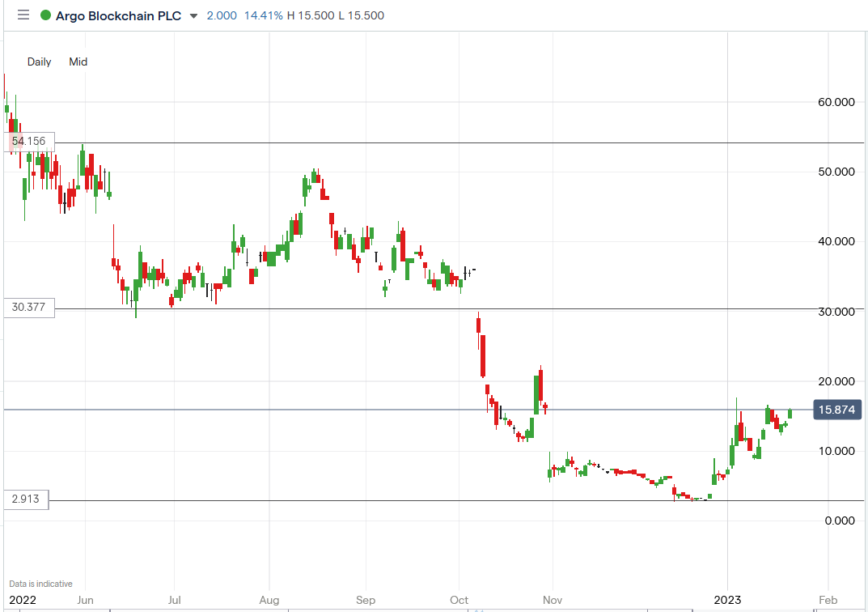Image resolution: width=868 pixels, height=612 pixels.
Task: Open the Mid price type selector
Action: click(x=78, y=62)
